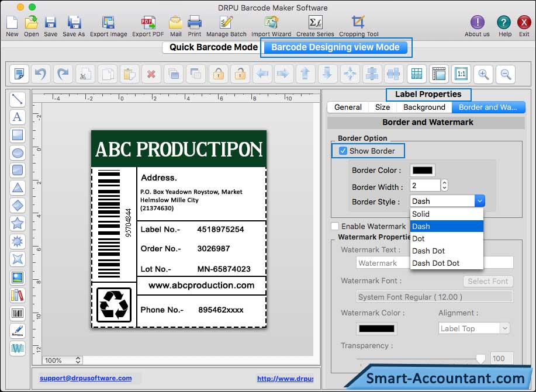Choose Solid border style
The width and height of the screenshot is (536, 392).
click(447, 214)
